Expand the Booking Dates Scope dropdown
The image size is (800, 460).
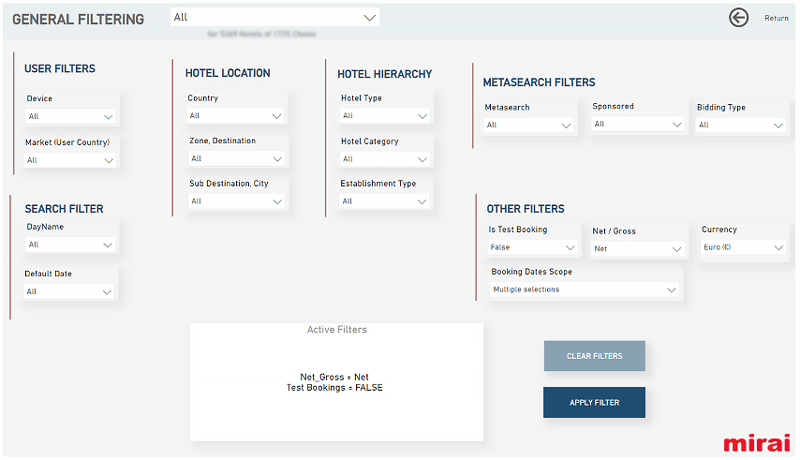pos(584,290)
